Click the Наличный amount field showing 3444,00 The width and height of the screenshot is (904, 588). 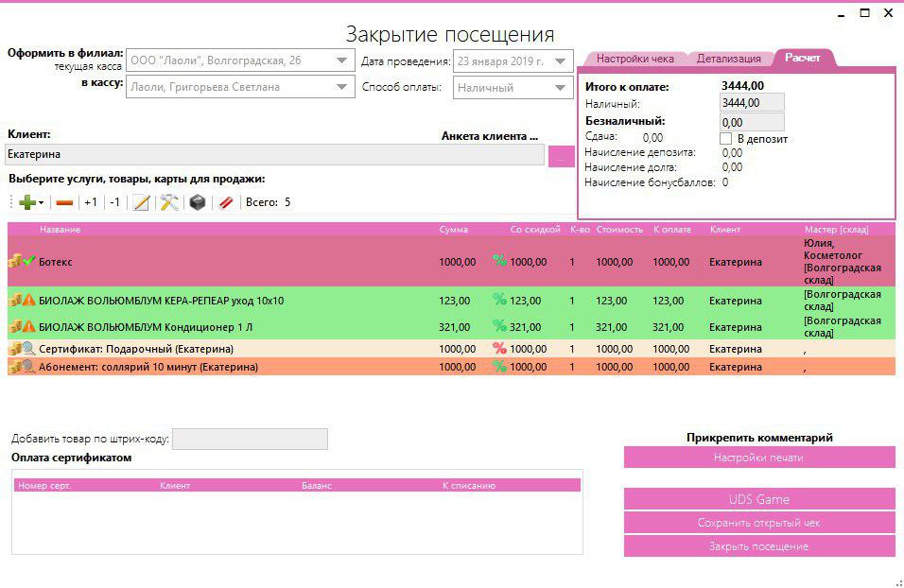click(x=752, y=103)
